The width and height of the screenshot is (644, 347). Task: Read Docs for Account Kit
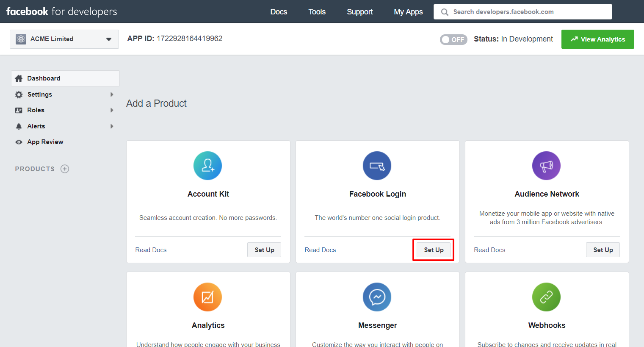pyautogui.click(x=151, y=250)
